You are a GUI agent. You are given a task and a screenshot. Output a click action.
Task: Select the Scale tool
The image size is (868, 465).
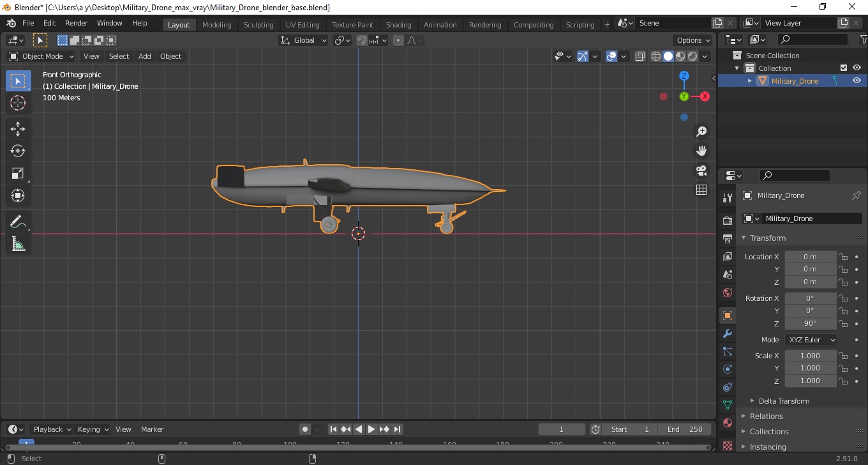[x=18, y=173]
